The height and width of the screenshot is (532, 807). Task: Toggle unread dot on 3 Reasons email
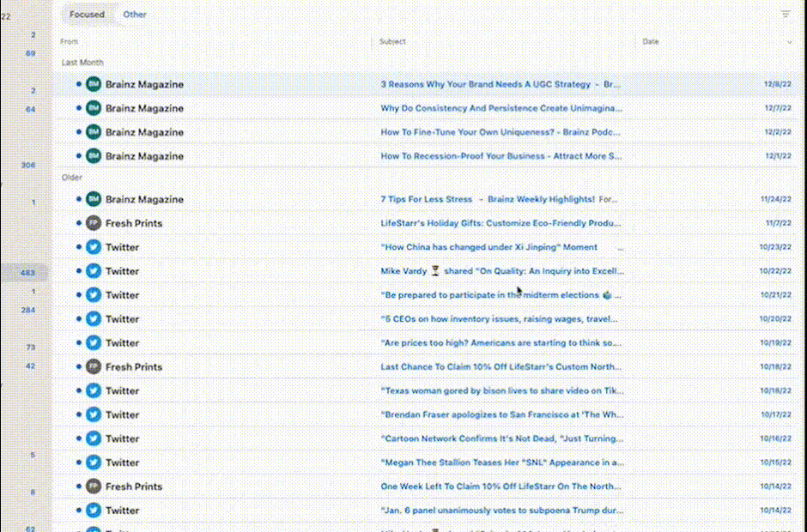point(79,84)
